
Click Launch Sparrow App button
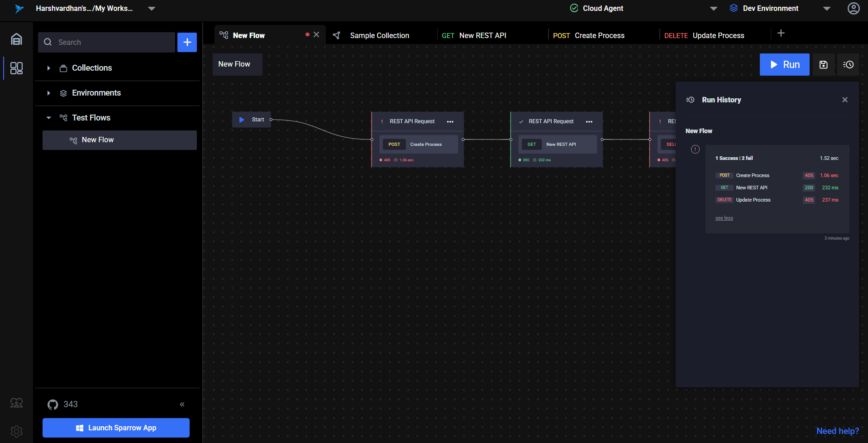[x=116, y=428]
